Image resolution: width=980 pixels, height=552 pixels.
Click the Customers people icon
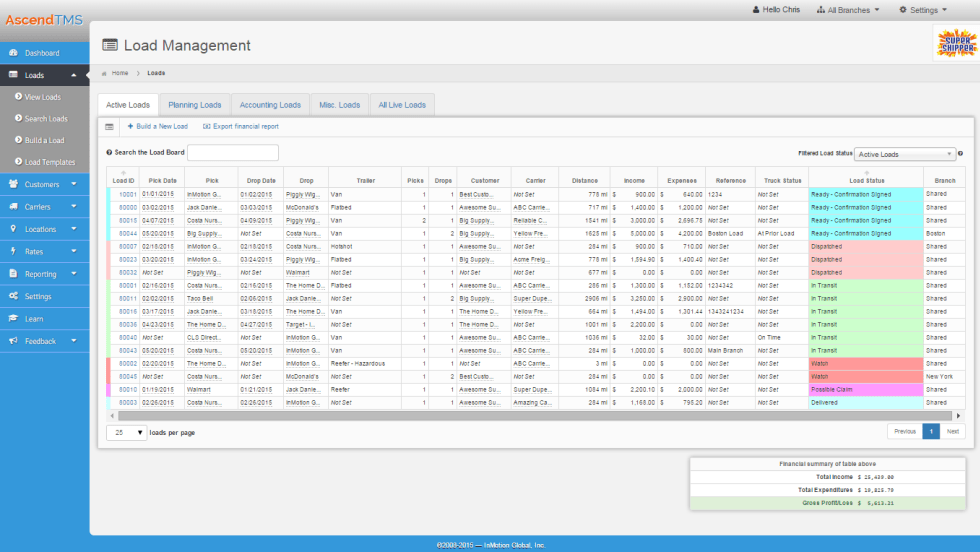[13, 184]
